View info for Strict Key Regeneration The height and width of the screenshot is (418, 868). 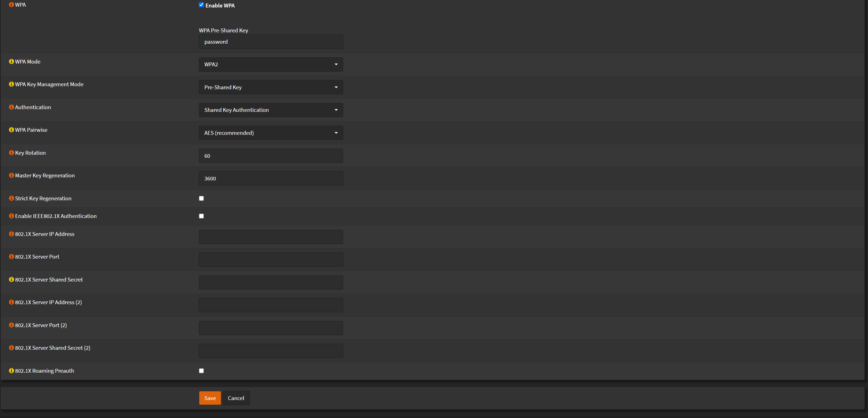click(x=11, y=198)
